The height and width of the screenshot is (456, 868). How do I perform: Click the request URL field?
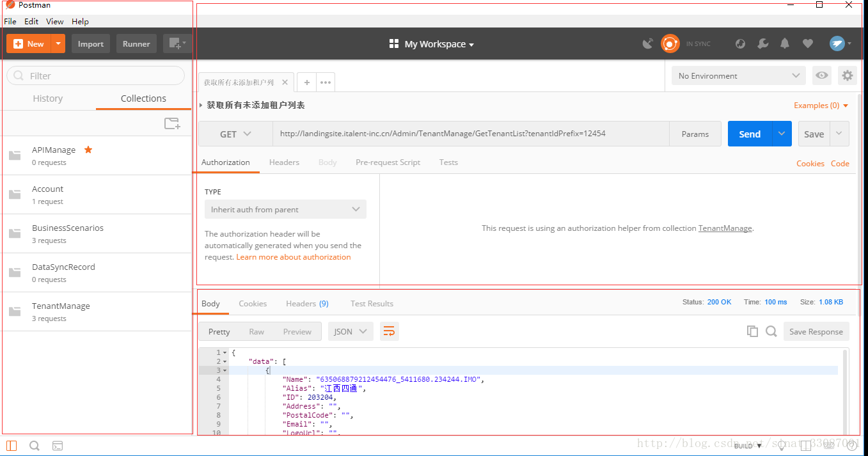click(470, 134)
